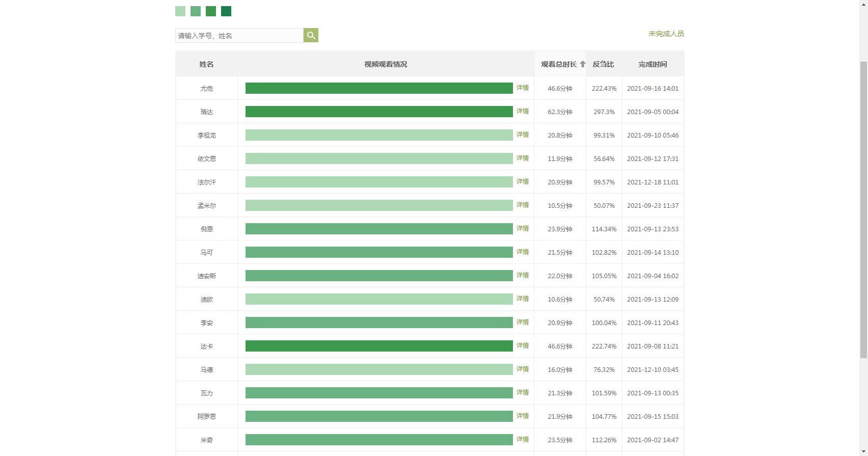Click the 完成时间 column header
Image resolution: width=868 pixels, height=456 pixels.
[653, 64]
